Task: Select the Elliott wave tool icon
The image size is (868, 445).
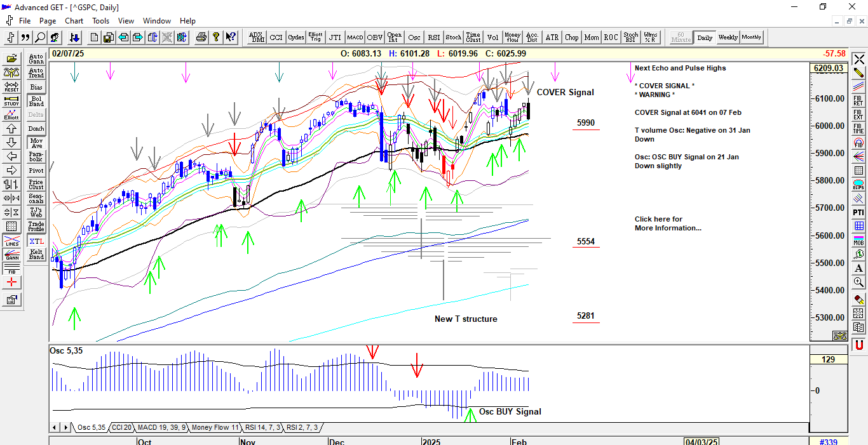Action: (x=11, y=115)
